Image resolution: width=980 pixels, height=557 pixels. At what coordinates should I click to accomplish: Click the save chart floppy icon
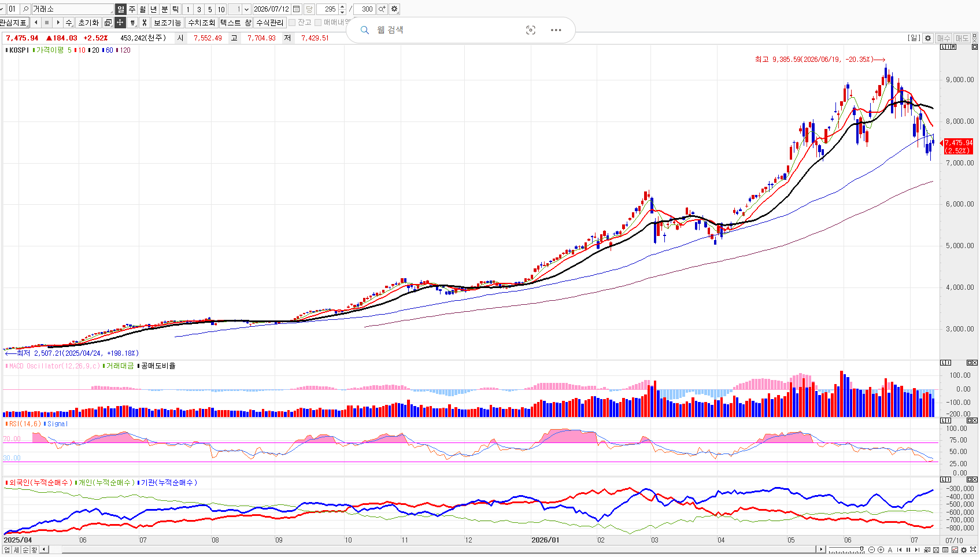936,549
